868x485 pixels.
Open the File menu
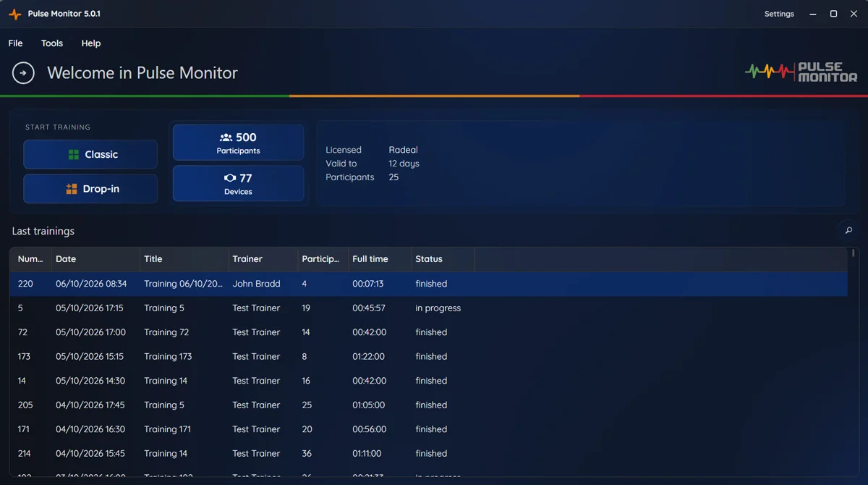[15, 43]
